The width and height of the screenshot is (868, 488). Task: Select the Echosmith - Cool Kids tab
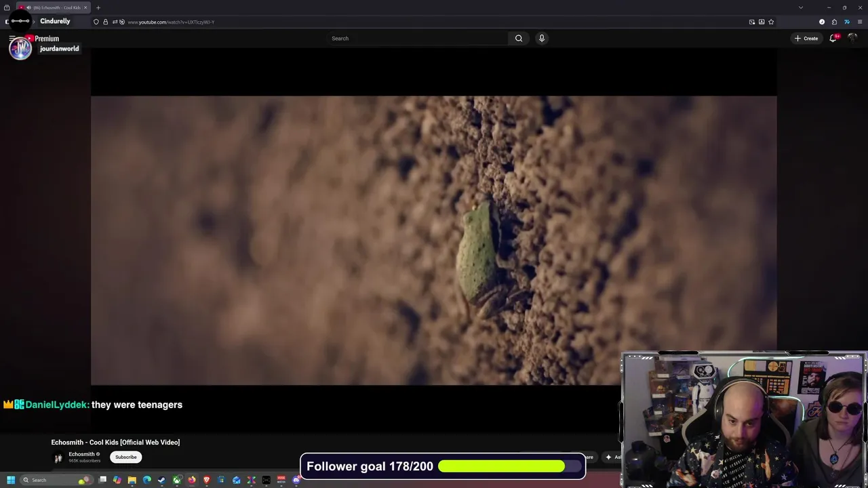[x=54, y=7]
